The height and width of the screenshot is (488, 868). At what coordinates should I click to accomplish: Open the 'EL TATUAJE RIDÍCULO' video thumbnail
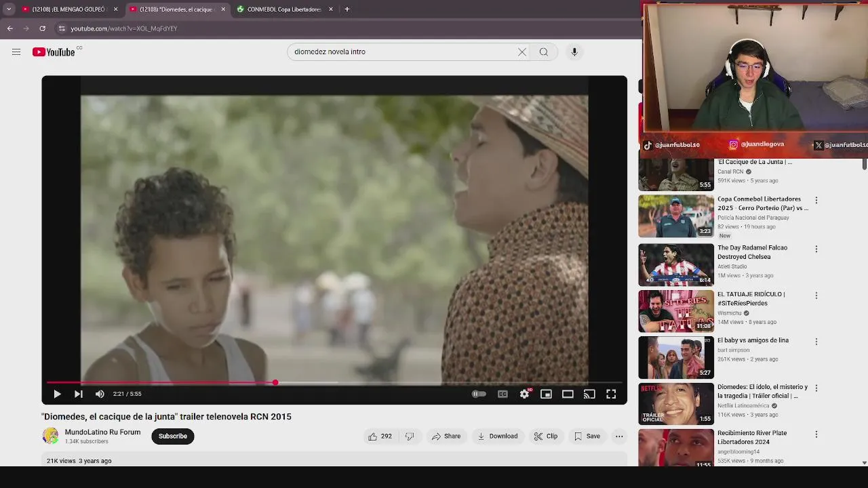point(676,311)
